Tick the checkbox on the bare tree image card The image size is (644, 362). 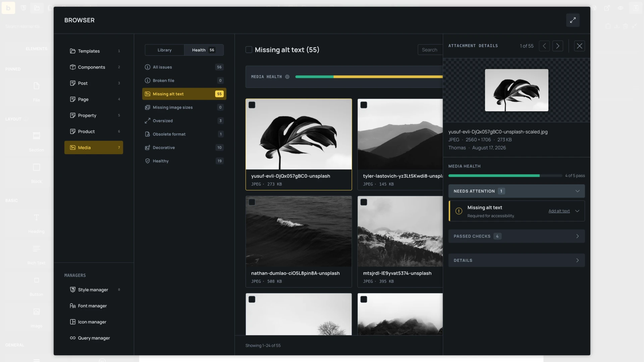point(252,299)
